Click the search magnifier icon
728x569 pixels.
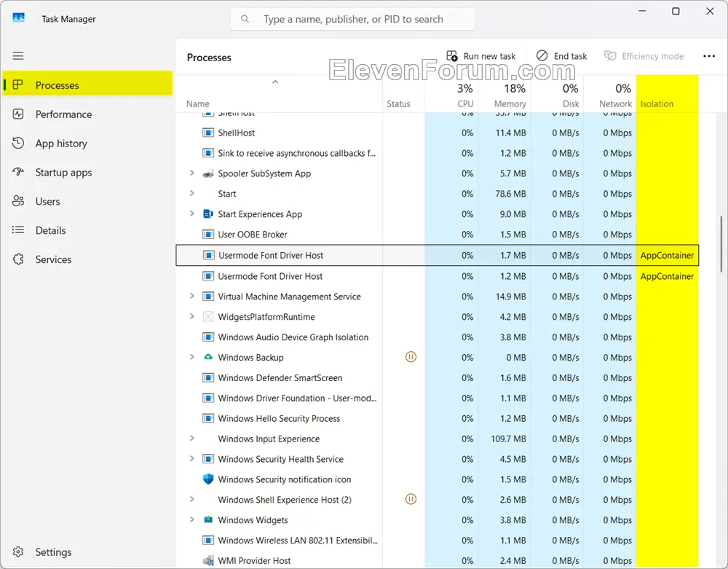[245, 19]
